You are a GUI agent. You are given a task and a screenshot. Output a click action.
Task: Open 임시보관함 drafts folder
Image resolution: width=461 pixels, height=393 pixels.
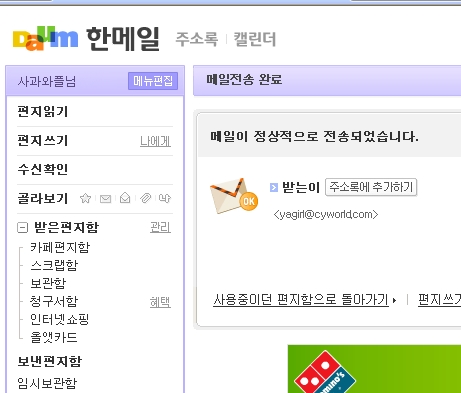(x=47, y=383)
